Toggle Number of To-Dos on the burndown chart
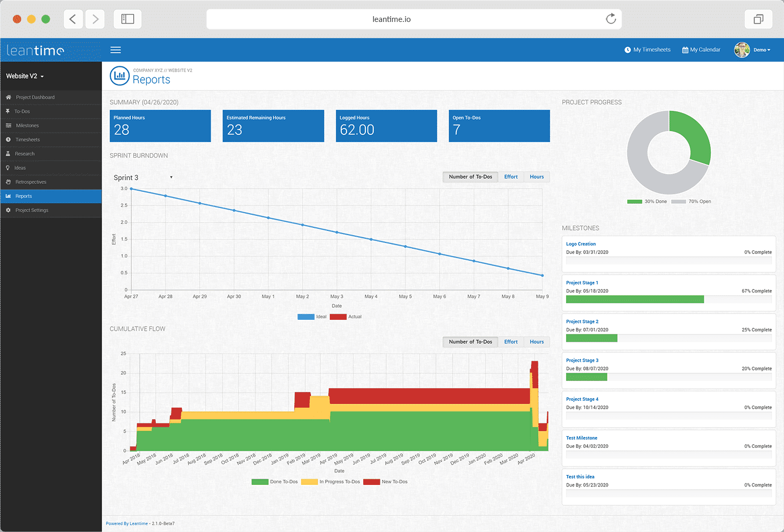 (x=469, y=177)
